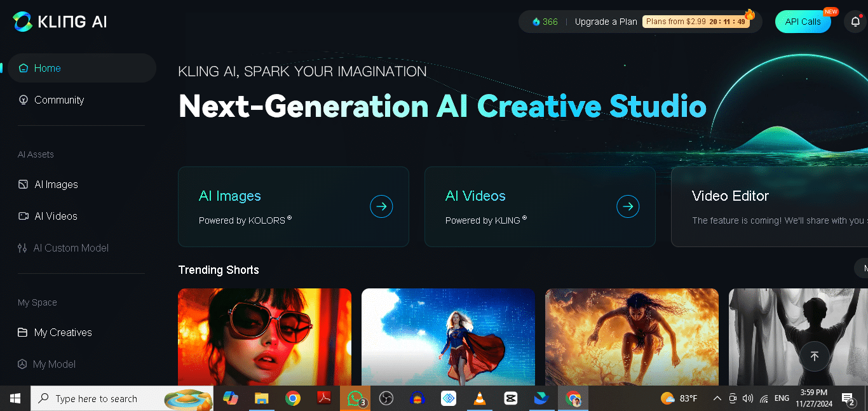Open the Upgrade a Plan page
This screenshot has width=868, height=411.
tap(606, 21)
